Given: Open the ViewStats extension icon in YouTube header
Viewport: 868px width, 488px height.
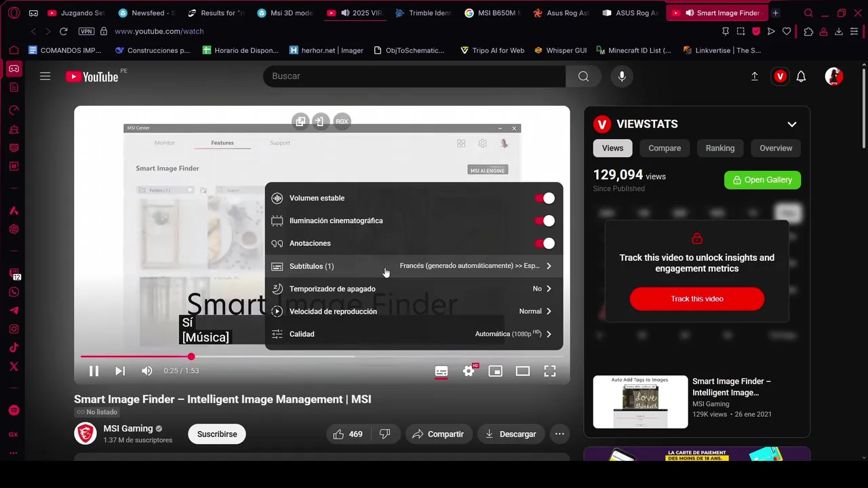Looking at the screenshot, I should click(x=780, y=77).
